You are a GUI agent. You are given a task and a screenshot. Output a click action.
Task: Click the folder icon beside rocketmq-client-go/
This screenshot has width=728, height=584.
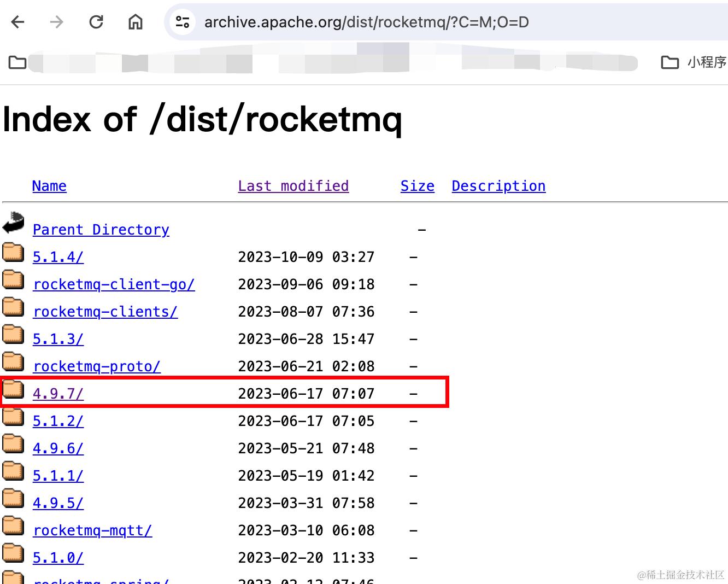(13, 279)
